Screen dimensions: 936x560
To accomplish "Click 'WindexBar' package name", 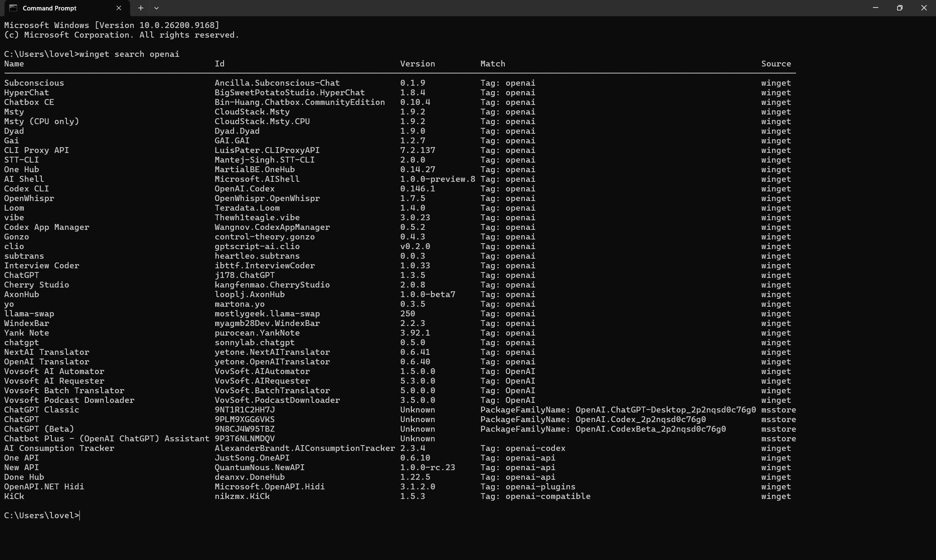I will tap(27, 323).
